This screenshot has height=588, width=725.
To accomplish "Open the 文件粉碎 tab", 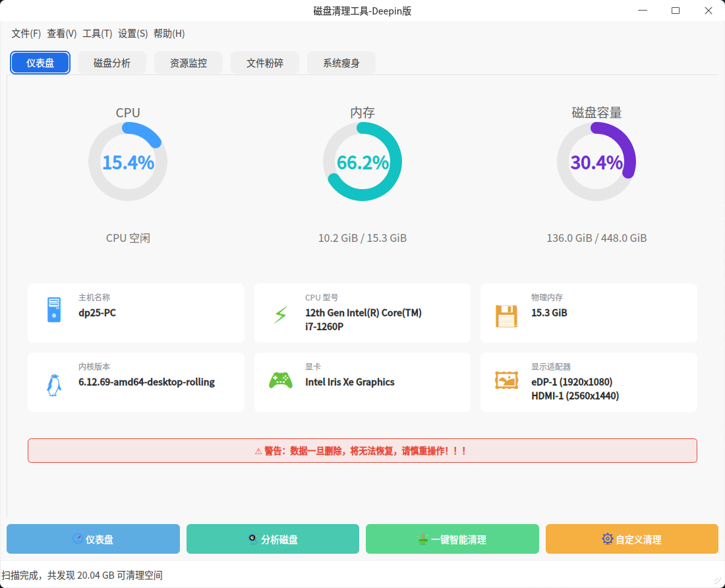I will pyautogui.click(x=265, y=63).
